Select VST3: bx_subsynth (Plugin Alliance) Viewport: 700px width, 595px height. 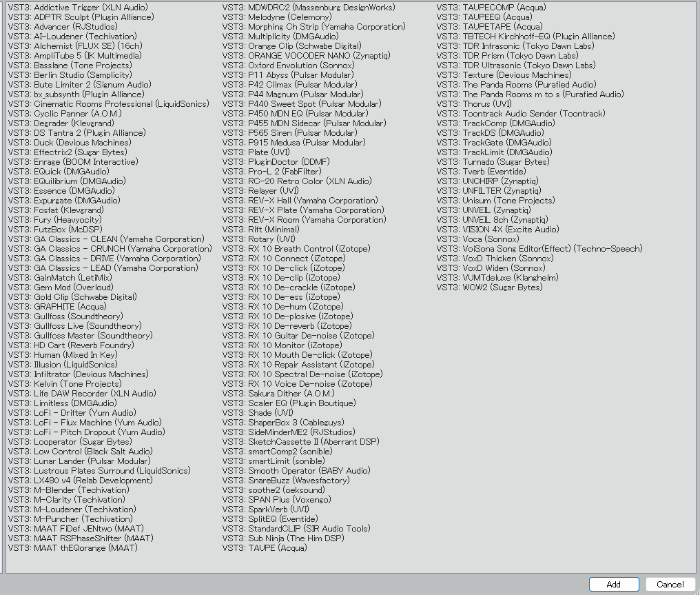coord(76,94)
